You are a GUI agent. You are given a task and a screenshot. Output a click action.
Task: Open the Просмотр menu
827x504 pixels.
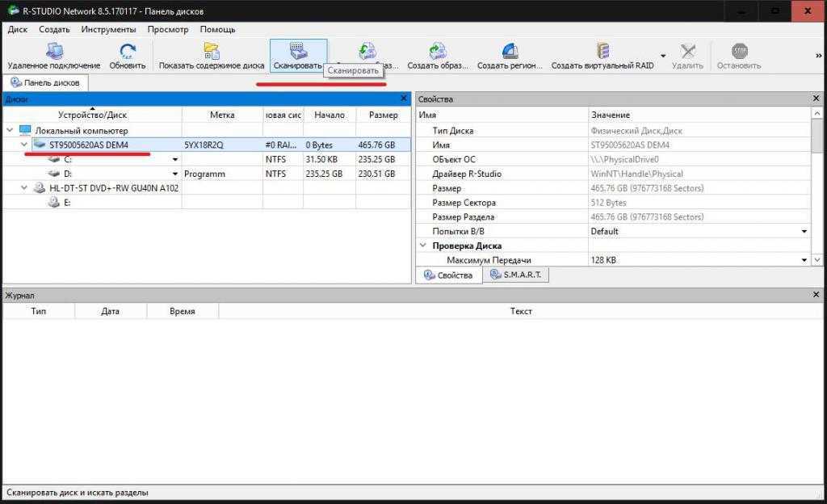(167, 30)
